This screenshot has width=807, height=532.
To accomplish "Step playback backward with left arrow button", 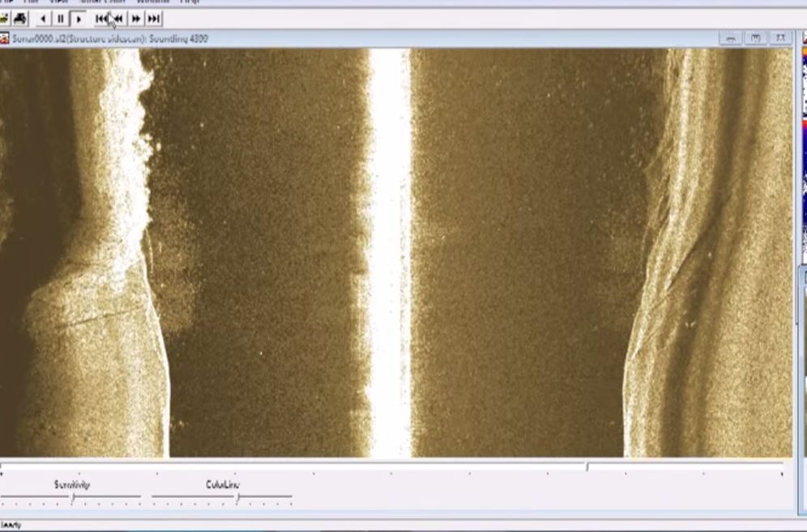I will (43, 19).
